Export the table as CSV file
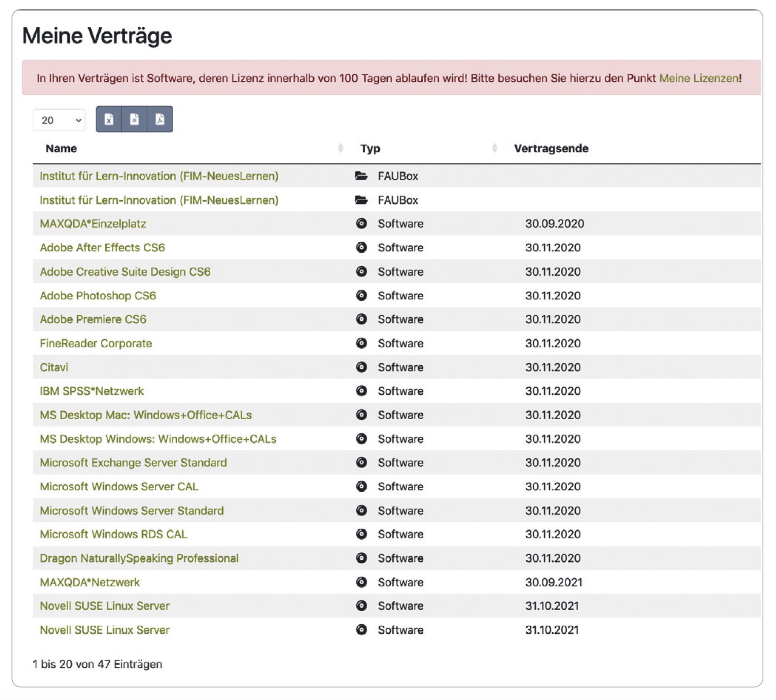Screen dimensions: 776x700 click(x=134, y=119)
